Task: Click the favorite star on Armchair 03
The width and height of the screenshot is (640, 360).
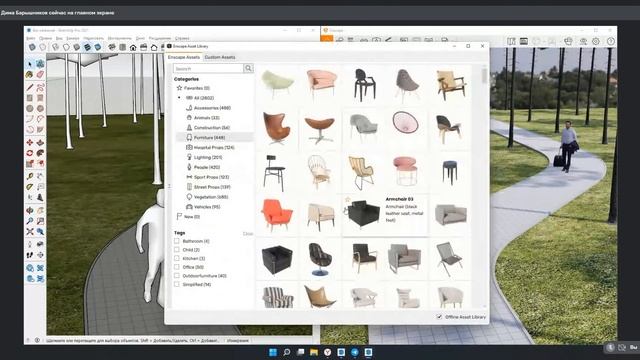Action: point(348,200)
